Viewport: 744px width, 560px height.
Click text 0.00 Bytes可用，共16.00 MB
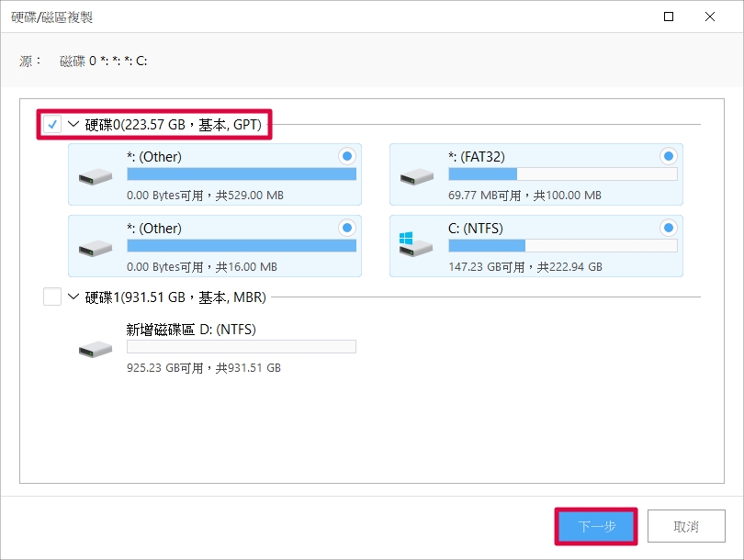202,267
